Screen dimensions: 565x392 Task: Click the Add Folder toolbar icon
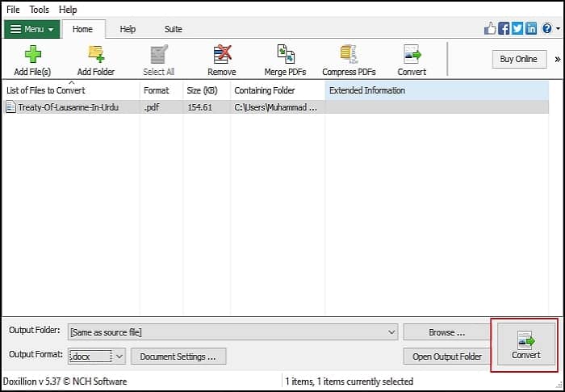point(96,55)
